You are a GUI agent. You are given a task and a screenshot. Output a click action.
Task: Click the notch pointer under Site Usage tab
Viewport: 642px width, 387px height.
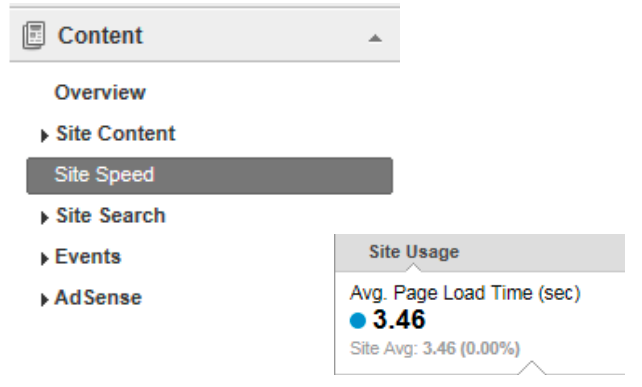(414, 268)
